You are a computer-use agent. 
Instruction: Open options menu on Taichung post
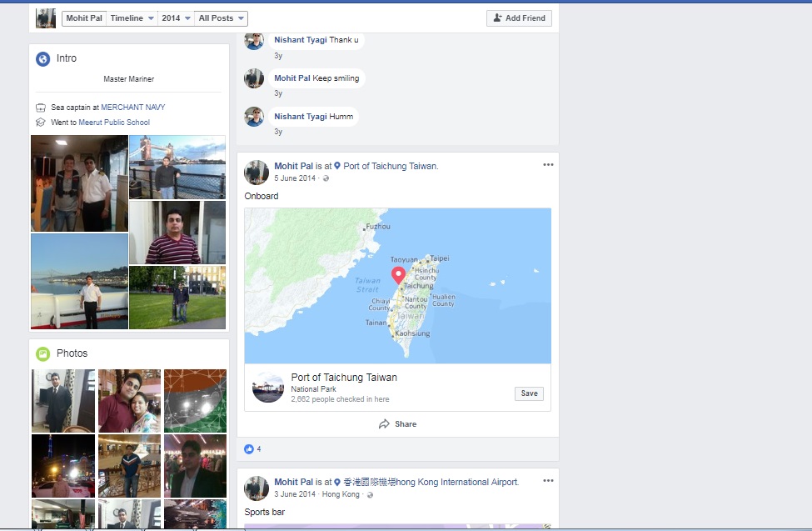(x=548, y=165)
